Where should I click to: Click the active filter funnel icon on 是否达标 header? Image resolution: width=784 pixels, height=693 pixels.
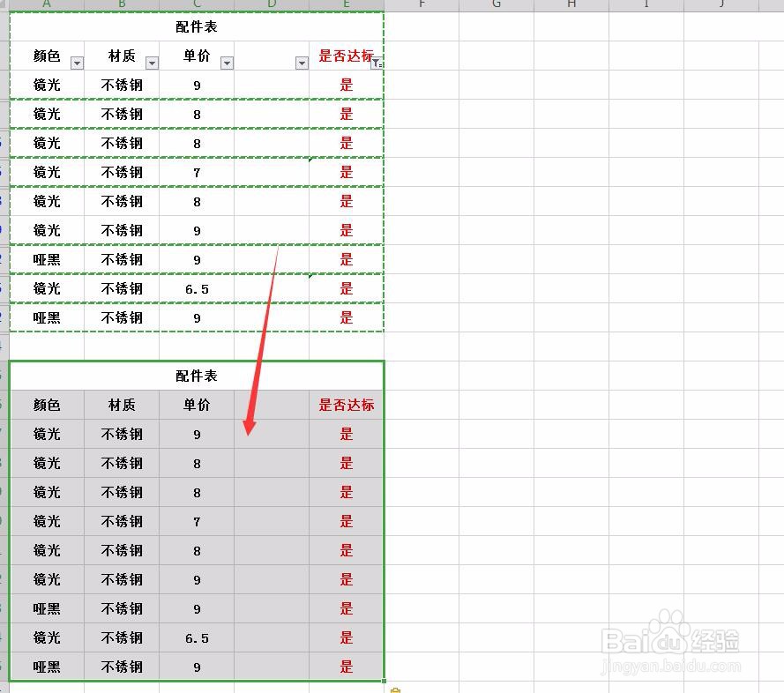click(377, 62)
